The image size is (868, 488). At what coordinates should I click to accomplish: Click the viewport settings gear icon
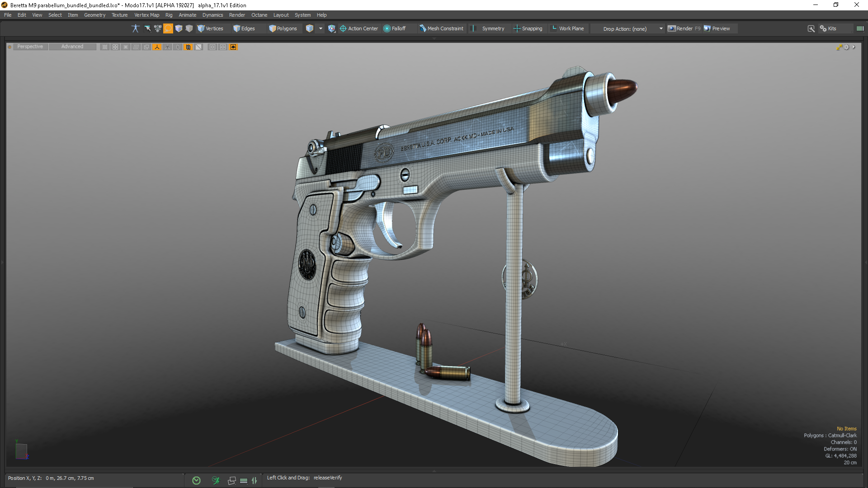coord(847,47)
